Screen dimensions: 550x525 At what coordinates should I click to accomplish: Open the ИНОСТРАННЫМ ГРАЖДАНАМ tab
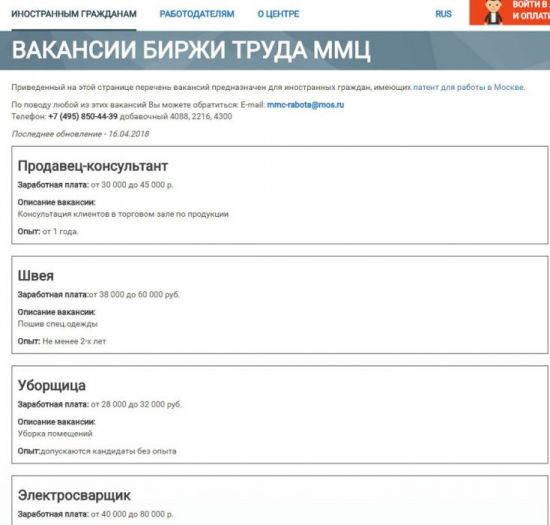coord(74,14)
